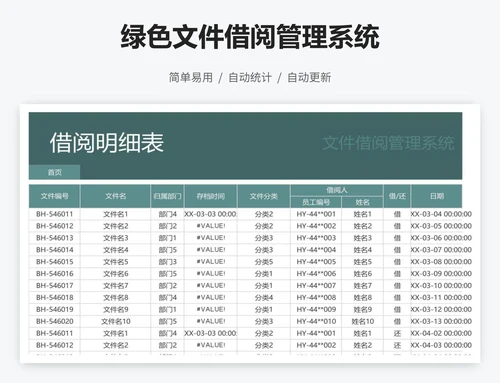The height and width of the screenshot is (383, 500).
Task: Click cell BH-546014
Action: pos(55,250)
